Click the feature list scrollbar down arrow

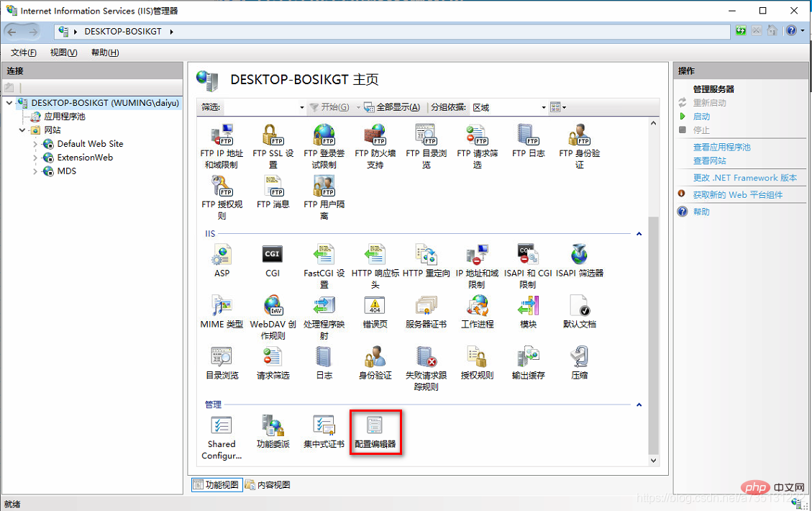coord(654,460)
